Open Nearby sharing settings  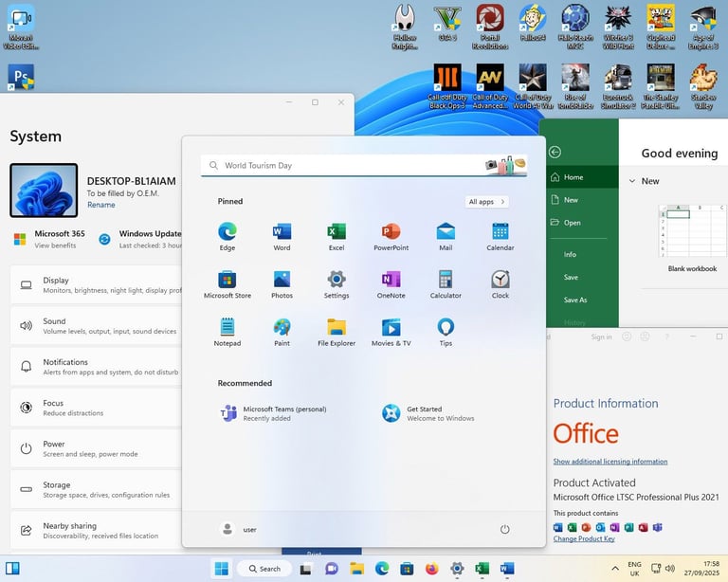[x=96, y=530]
